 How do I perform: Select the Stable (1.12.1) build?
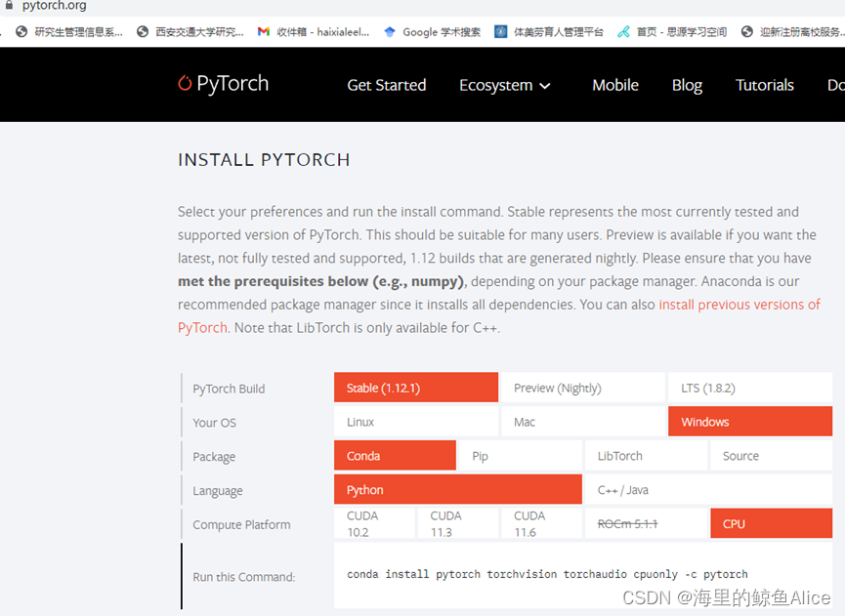(416, 388)
